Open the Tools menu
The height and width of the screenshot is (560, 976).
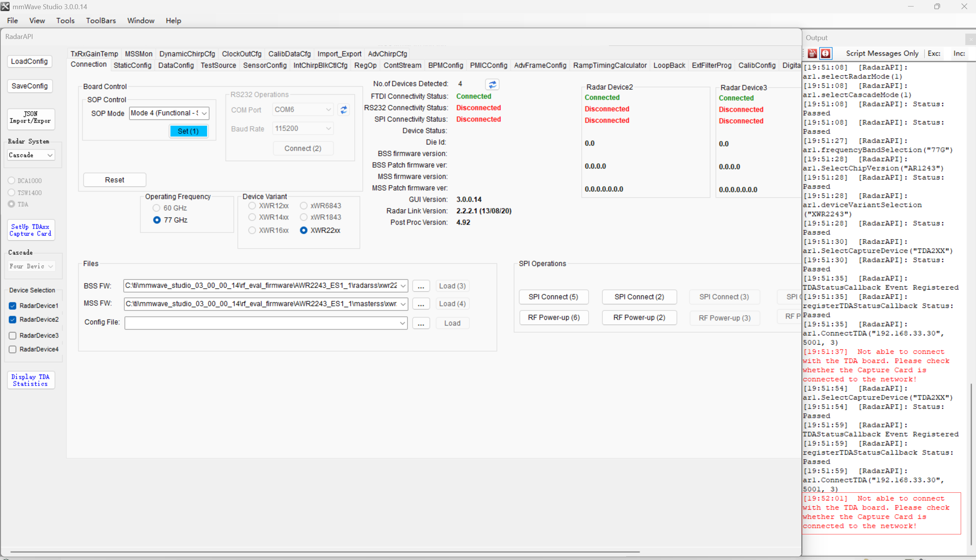coord(65,21)
